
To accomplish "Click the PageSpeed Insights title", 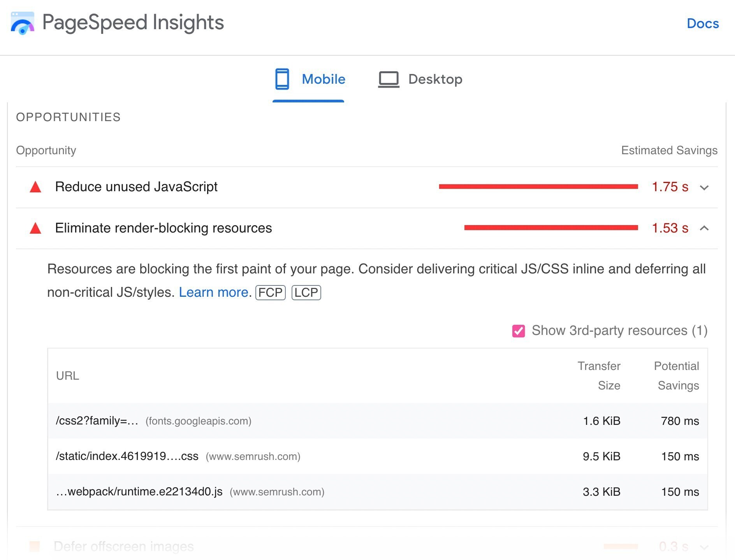I will (x=133, y=22).
